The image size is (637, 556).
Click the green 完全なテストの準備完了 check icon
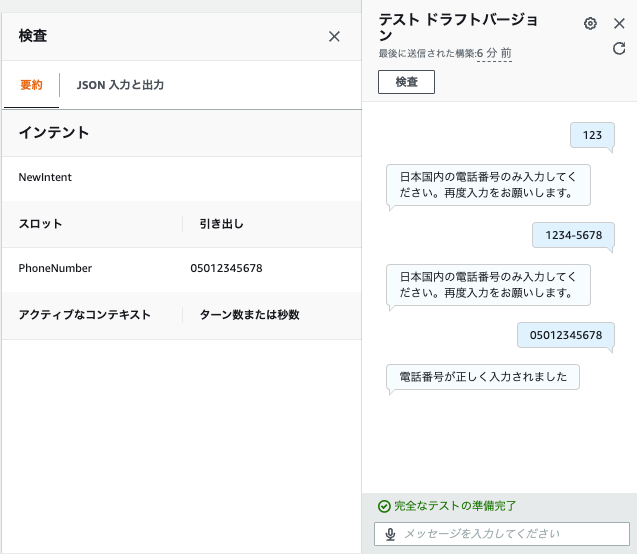[x=384, y=506]
